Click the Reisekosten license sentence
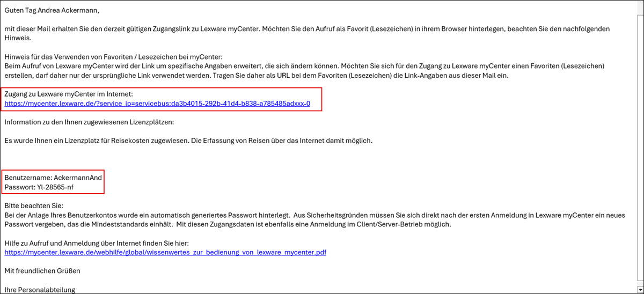The image size is (644, 294). click(188, 141)
